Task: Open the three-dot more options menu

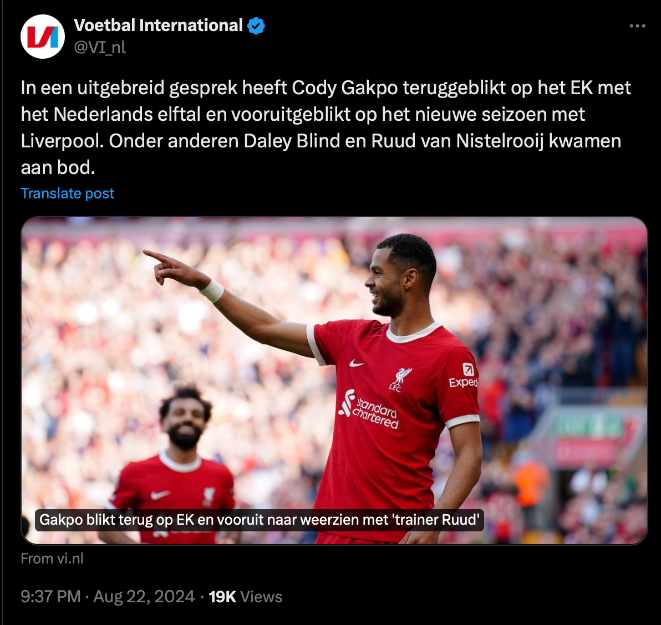Action: (x=637, y=26)
